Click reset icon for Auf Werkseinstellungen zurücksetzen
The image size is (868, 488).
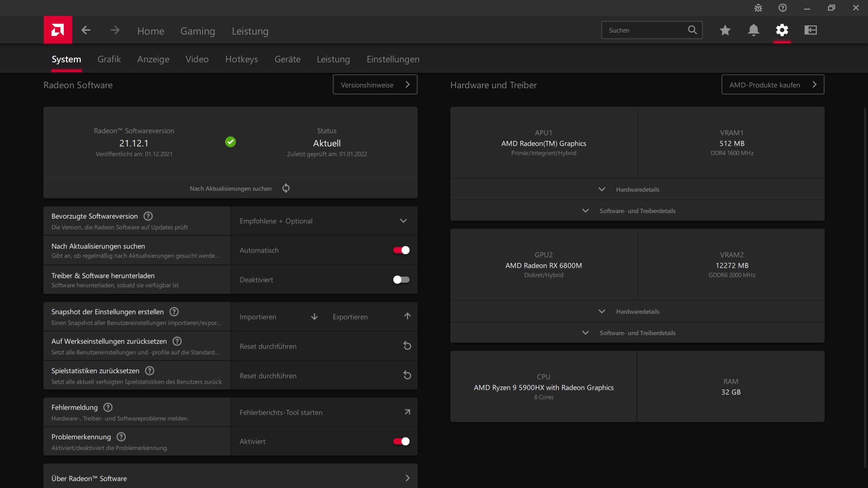point(407,346)
